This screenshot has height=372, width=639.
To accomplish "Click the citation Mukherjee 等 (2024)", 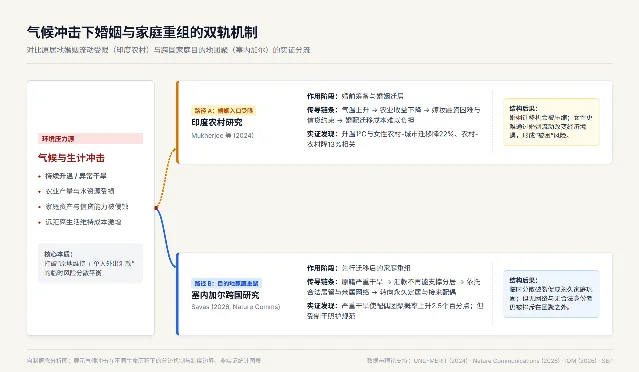I will [x=223, y=135].
